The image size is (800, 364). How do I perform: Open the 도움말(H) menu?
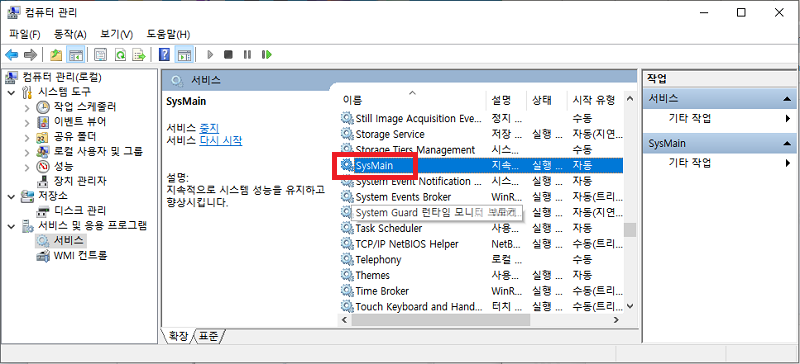[168, 34]
